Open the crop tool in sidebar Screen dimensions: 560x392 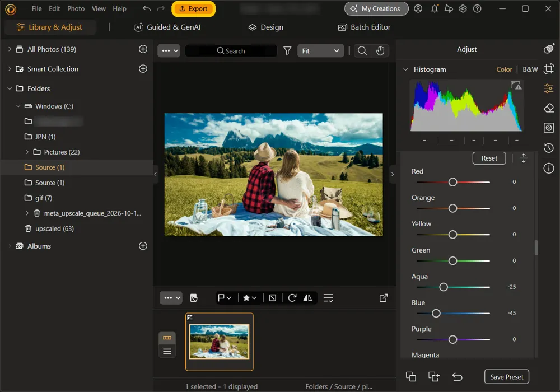549,68
